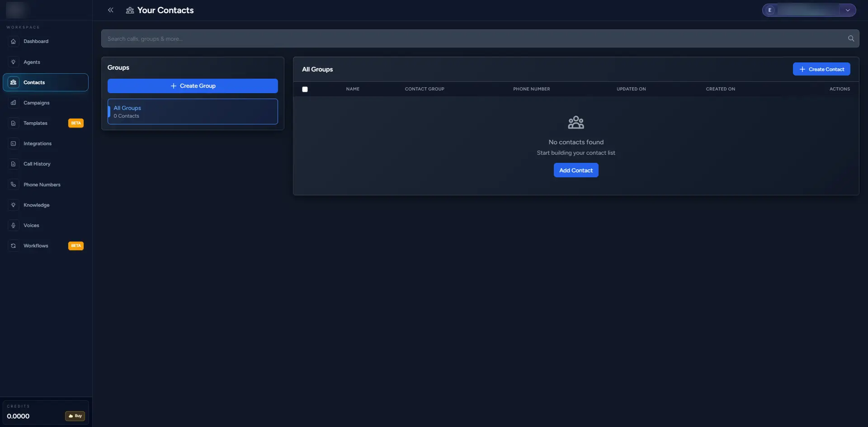Viewport: 868px width, 427px height.
Task: Open the Call History menu item
Action: point(37,164)
